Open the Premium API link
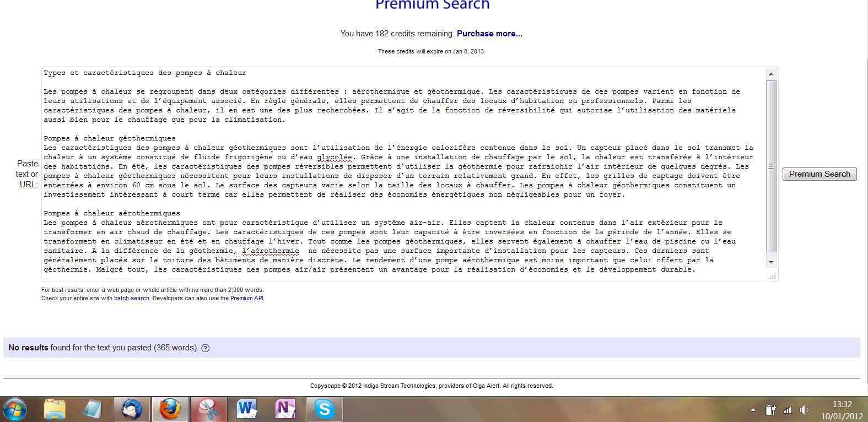The image size is (868, 422). click(246, 298)
